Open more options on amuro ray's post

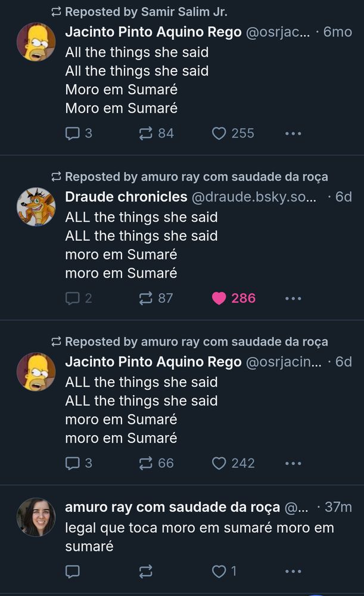[x=293, y=571]
